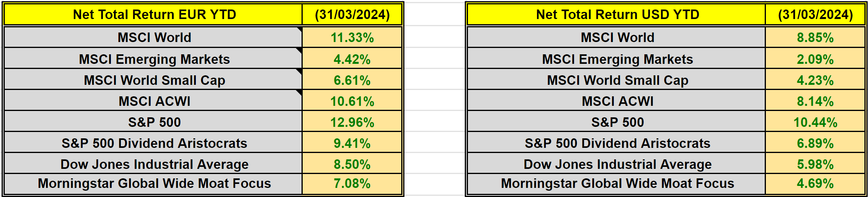Select the "Net Total Return EUR YTD" header cell
Image resolution: width=868 pixels, height=197 pixels.
(154, 15)
